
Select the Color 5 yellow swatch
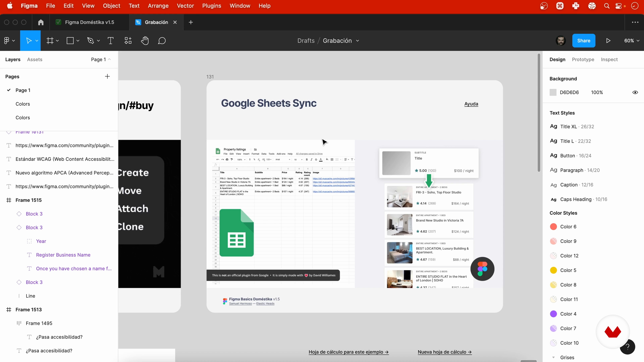[x=553, y=270]
